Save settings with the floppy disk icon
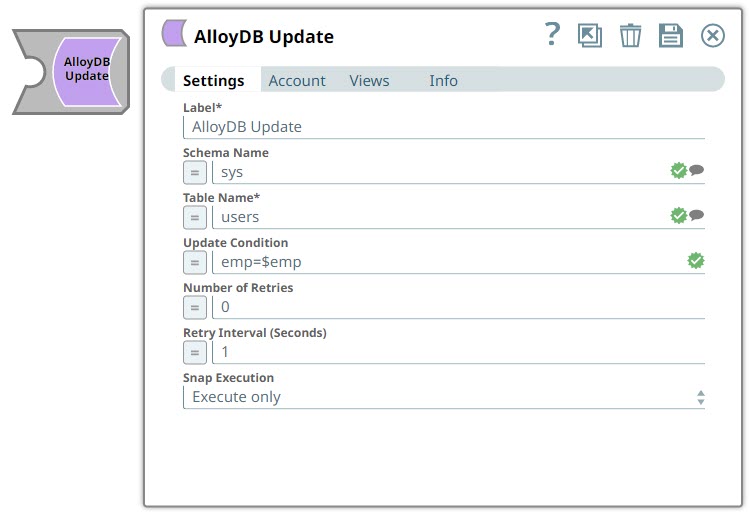Screen dimensions: 750x518 (670, 36)
